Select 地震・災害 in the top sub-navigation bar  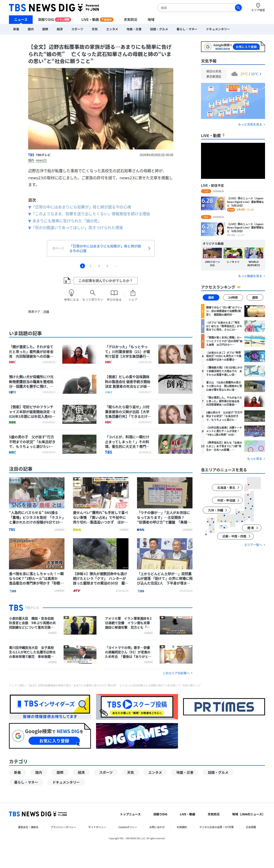pos(134,29)
